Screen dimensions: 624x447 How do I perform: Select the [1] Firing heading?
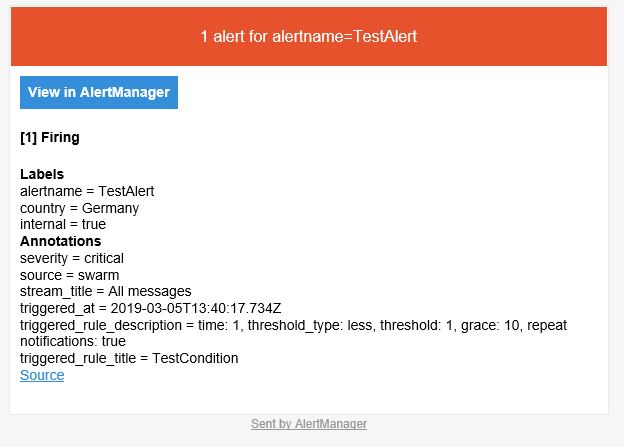pos(50,137)
